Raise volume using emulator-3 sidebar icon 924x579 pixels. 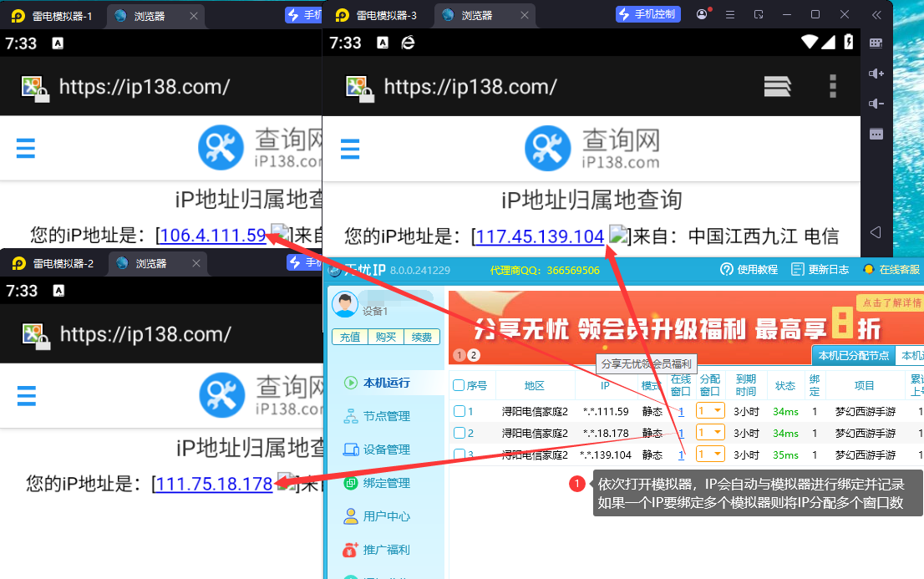876,74
